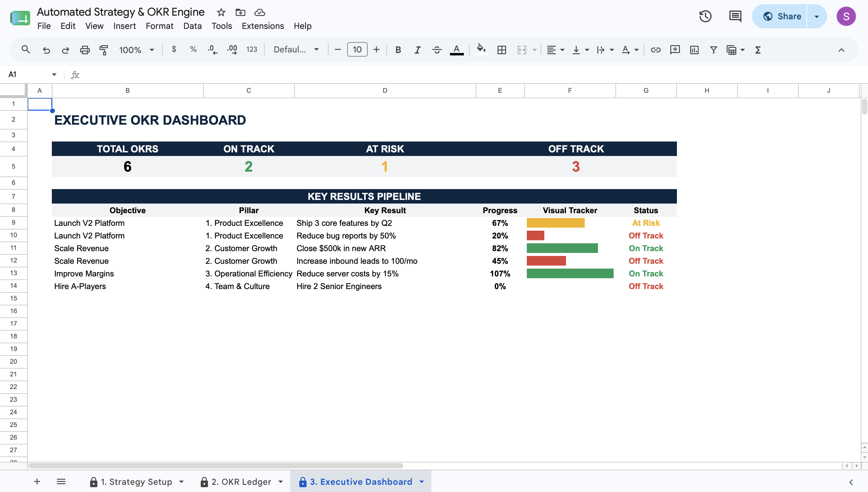This screenshot has width=868, height=492.
Task: Open the Tools menu
Action: [x=222, y=26]
